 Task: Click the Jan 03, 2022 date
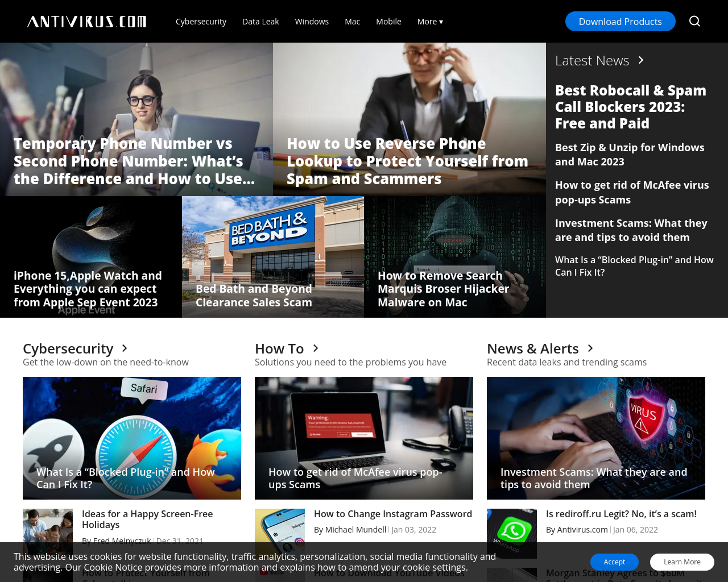(x=413, y=530)
